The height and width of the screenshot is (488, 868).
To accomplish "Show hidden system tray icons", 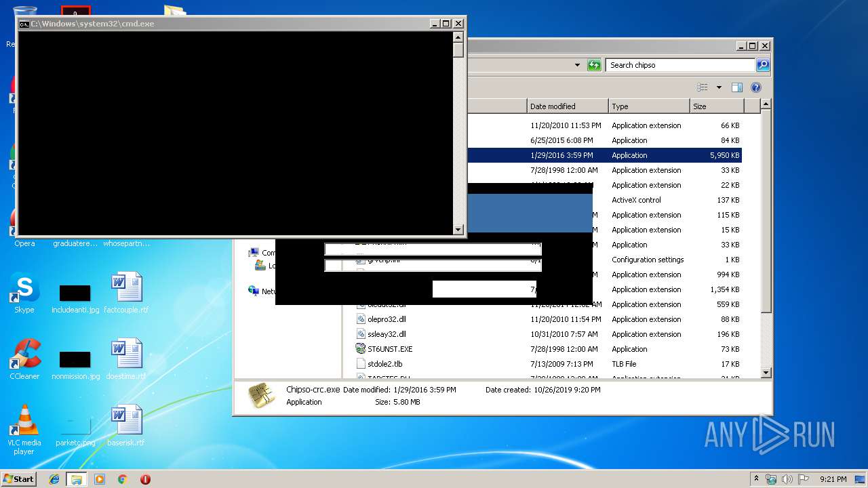I will (x=757, y=479).
